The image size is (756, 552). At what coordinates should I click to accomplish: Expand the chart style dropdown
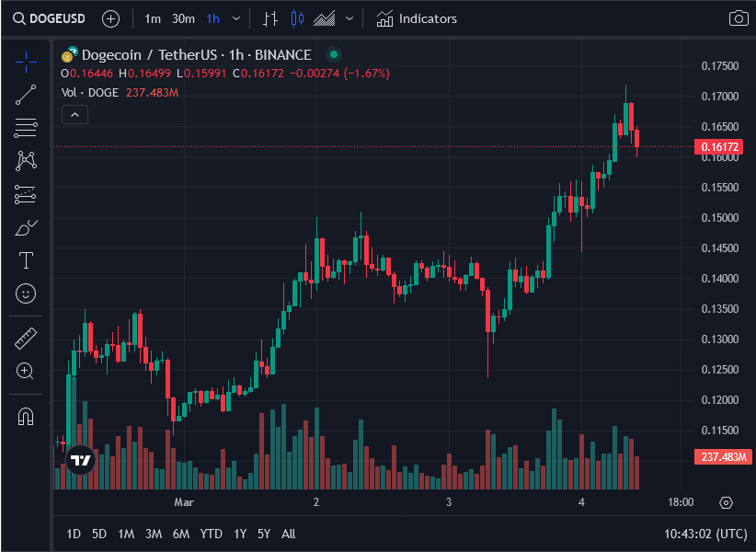point(349,18)
